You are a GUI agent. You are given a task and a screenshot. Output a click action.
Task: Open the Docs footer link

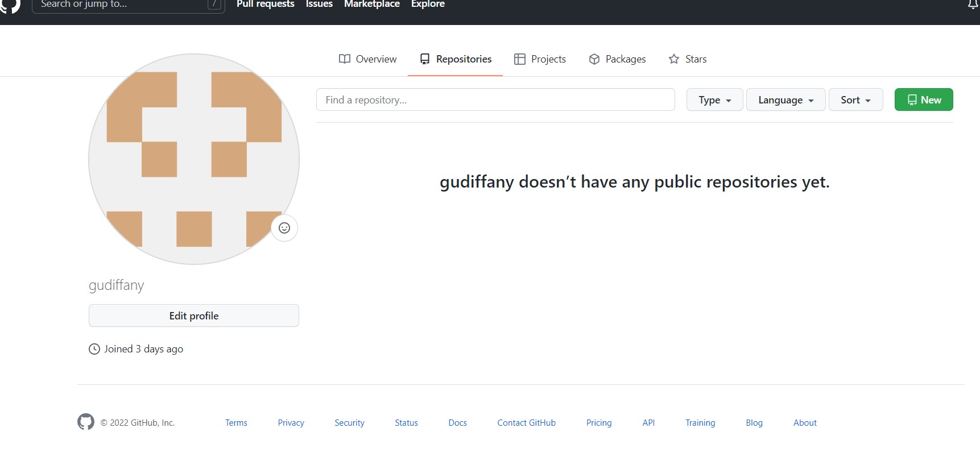point(457,423)
